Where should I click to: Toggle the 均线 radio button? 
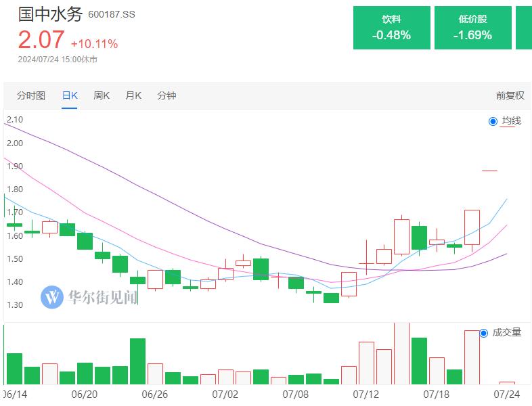(x=493, y=121)
